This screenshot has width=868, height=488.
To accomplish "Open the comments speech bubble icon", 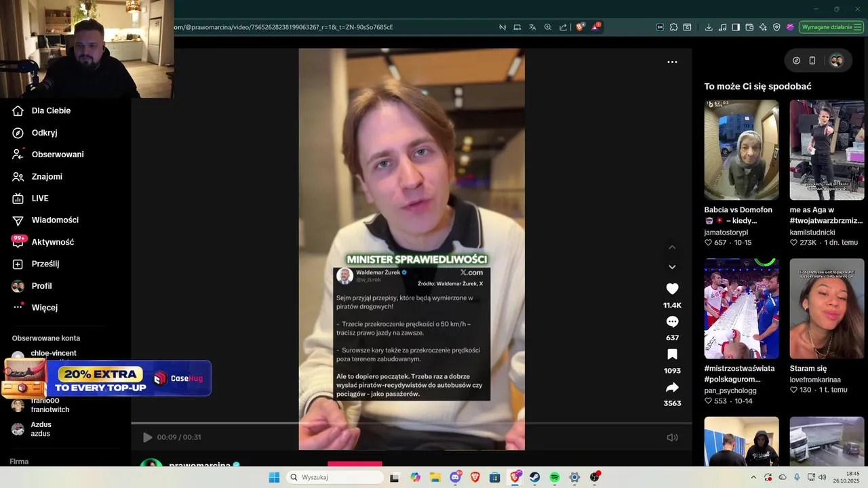I will pyautogui.click(x=672, y=321).
